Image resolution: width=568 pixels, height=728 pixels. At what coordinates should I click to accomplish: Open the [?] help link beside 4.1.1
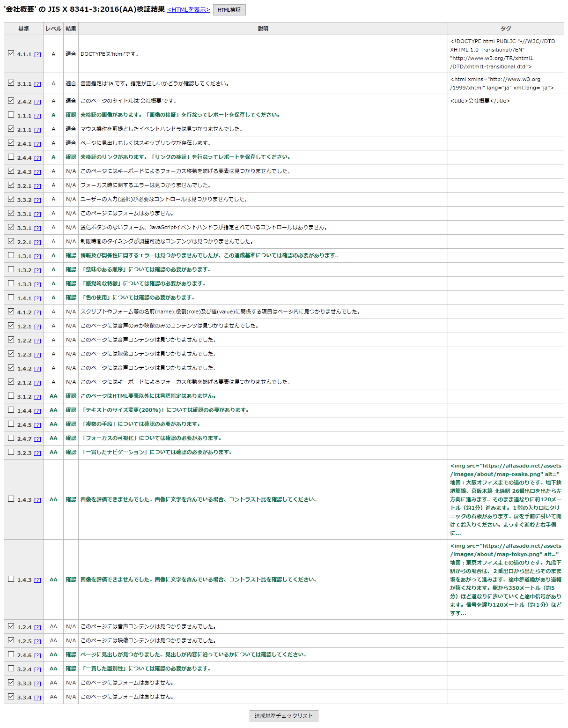[37, 54]
